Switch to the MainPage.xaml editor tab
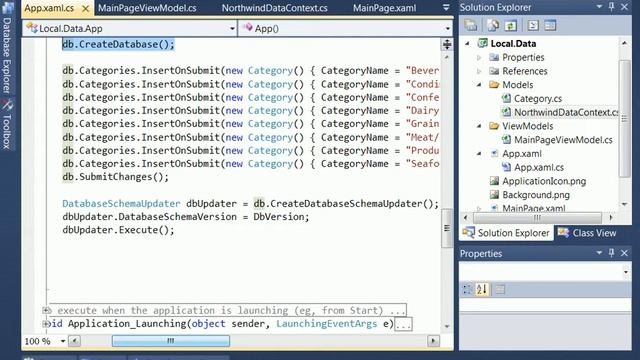 click(x=384, y=8)
